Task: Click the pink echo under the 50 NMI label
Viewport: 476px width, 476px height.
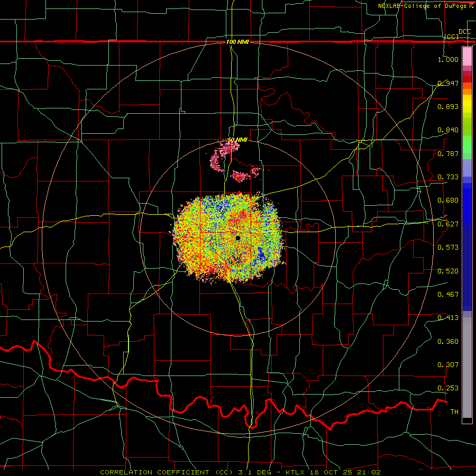Action: tap(228, 150)
